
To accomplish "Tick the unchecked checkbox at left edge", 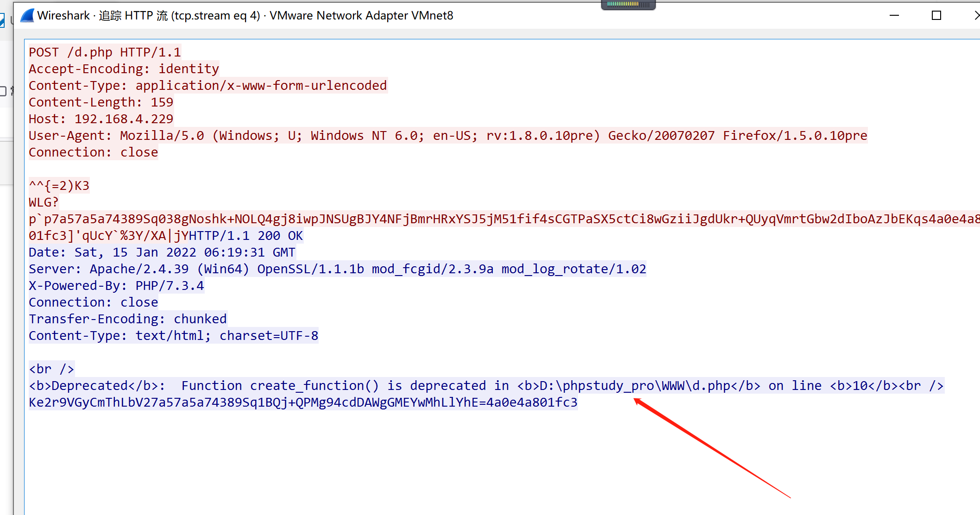I will tap(3, 91).
